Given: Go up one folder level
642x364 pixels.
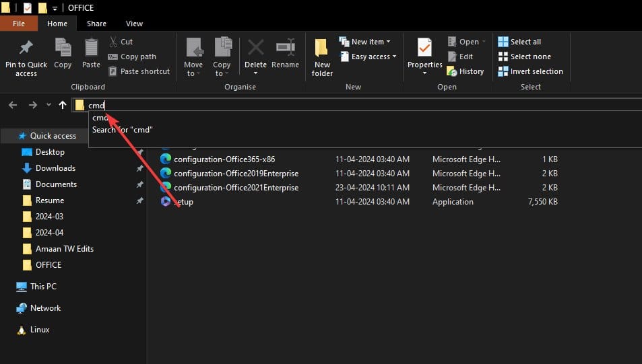Looking at the screenshot, I should [x=63, y=105].
